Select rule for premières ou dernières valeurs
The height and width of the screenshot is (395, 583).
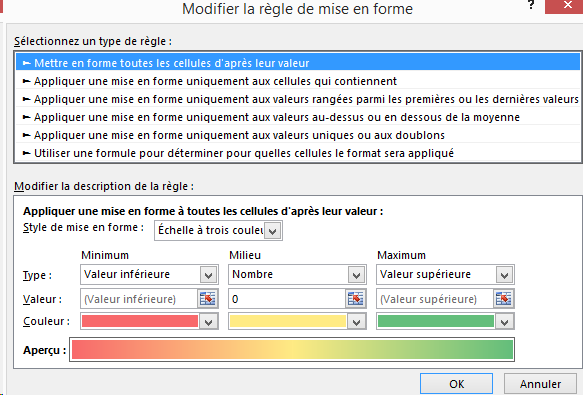tap(298, 99)
